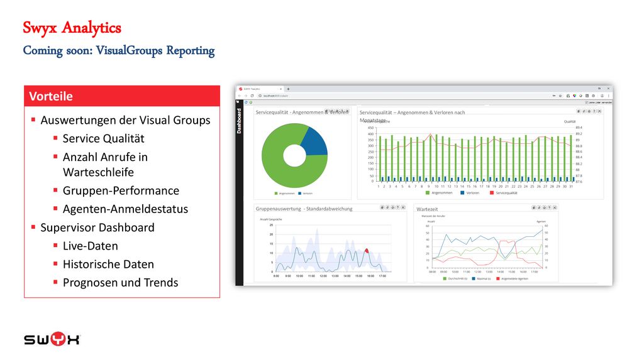Toggle Servicequalität line in bar chart legend
The image size is (644, 362).
504,193
